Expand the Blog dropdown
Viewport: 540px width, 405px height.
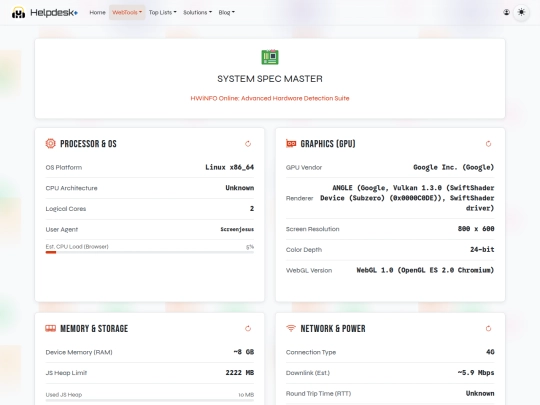coord(226,12)
